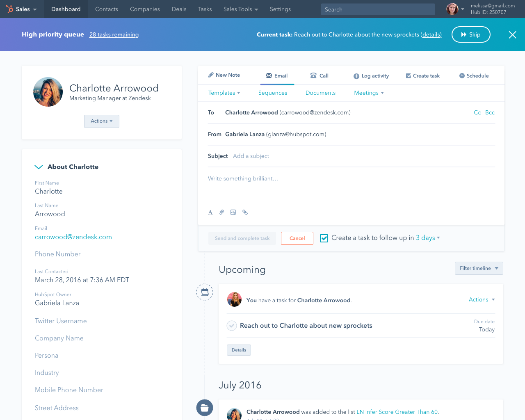Insert a hyperlink into the email body
The image size is (525, 420).
245,212
